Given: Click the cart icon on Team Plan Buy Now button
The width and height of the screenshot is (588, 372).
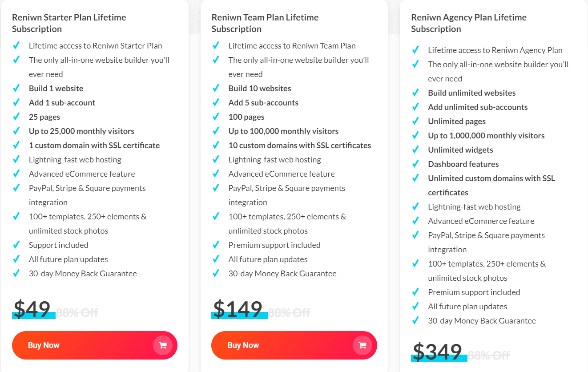Looking at the screenshot, I should 362,345.
